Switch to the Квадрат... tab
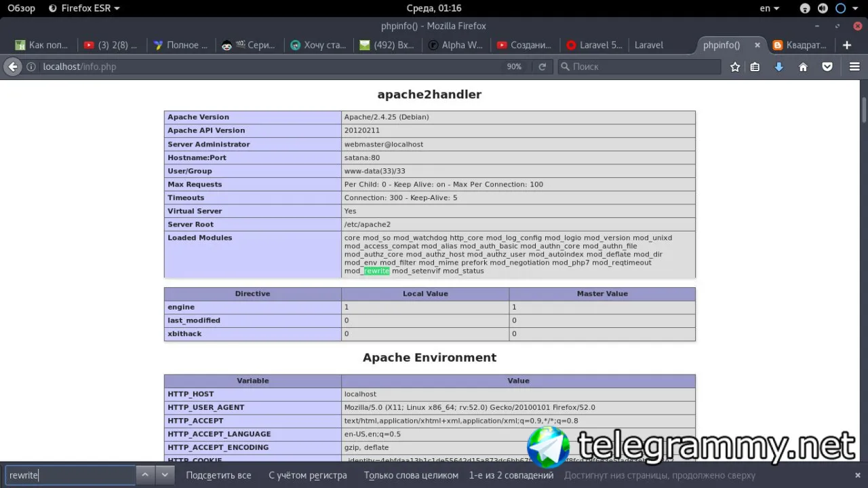868x488 pixels. 801,45
